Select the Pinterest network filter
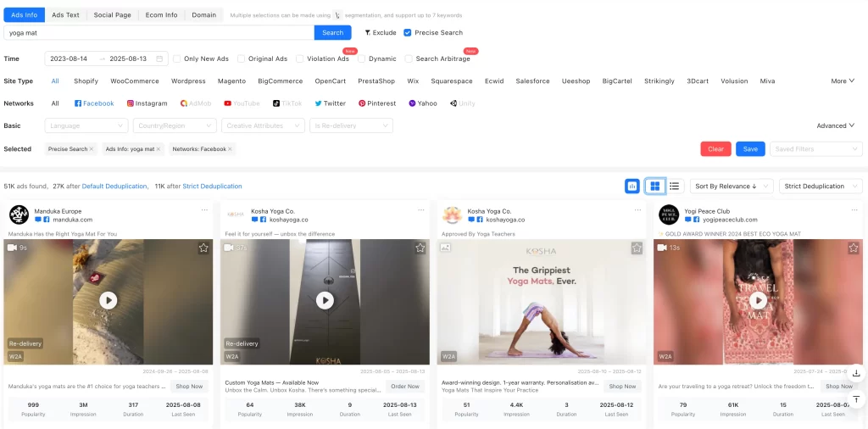 (x=377, y=103)
